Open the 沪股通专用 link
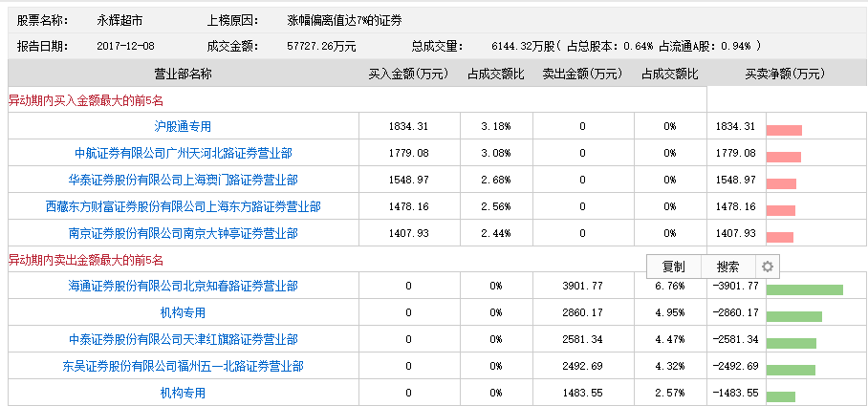The image size is (868, 406). coord(183,127)
